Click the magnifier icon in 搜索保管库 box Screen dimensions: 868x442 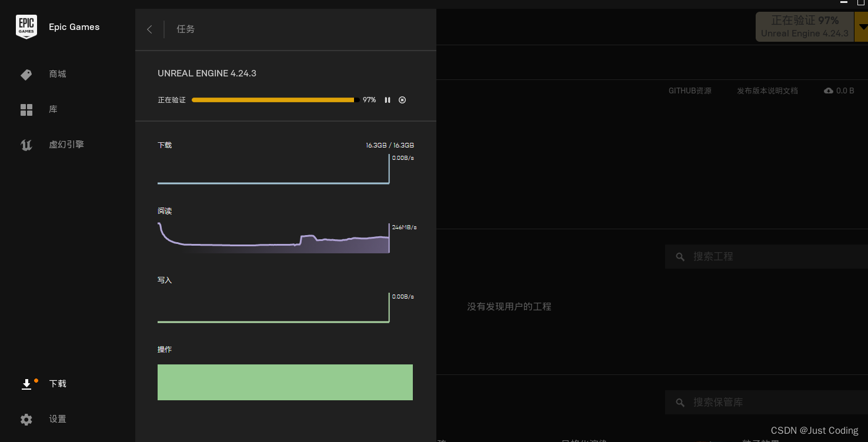(680, 403)
